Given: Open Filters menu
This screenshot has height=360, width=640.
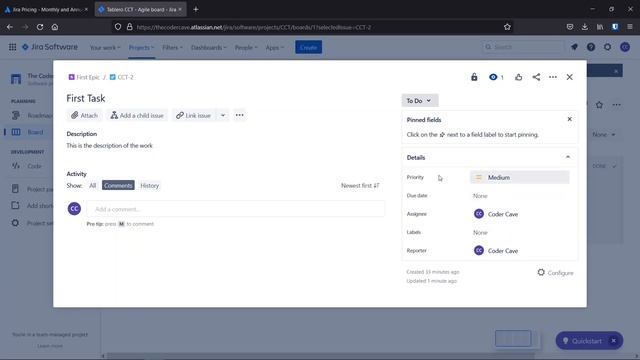Looking at the screenshot, I should pyautogui.click(x=172, y=48).
